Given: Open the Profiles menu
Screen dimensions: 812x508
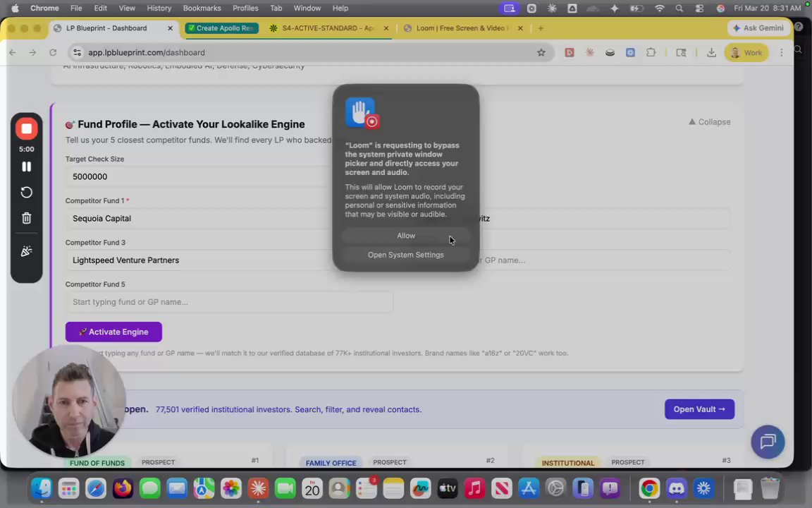Looking at the screenshot, I should [245, 8].
